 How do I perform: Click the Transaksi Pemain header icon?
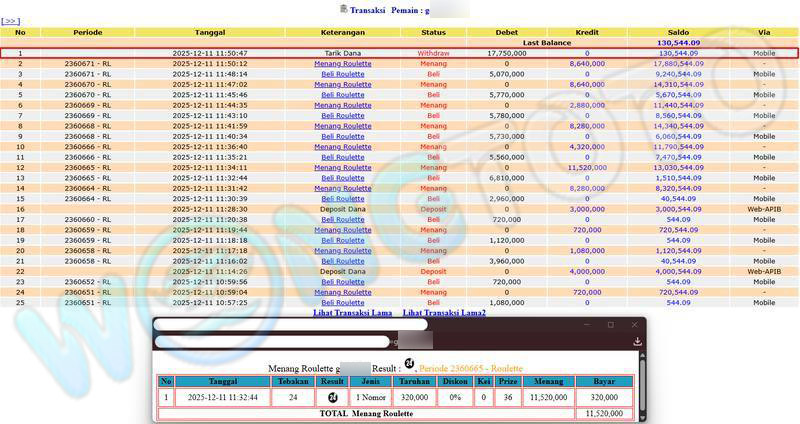coord(343,8)
